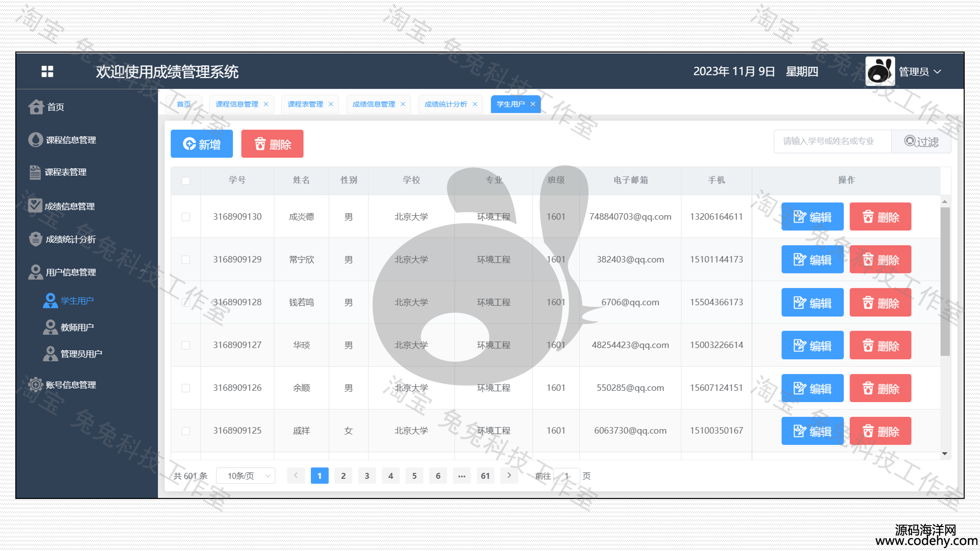Open the 10条/页 page size dropdown
This screenshot has width=980, height=551.
pyautogui.click(x=246, y=476)
